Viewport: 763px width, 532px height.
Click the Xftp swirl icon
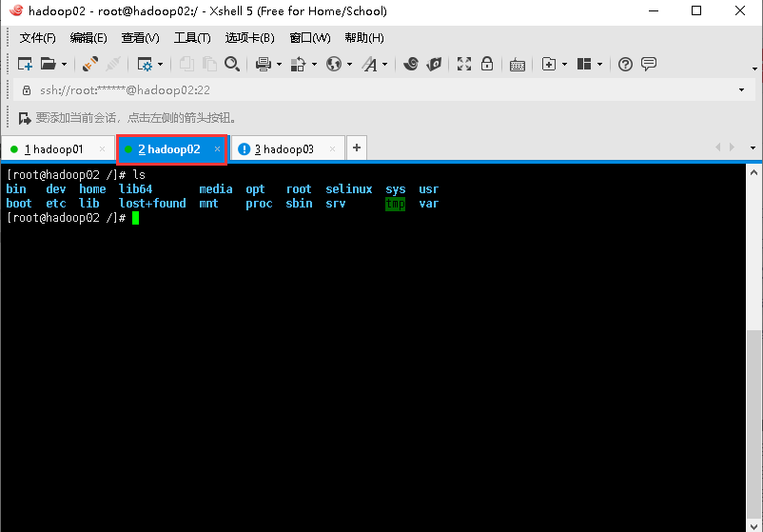[x=411, y=64]
